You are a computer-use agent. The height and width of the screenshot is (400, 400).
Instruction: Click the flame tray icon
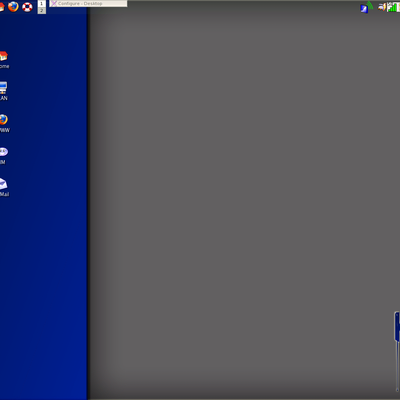pos(382,6)
